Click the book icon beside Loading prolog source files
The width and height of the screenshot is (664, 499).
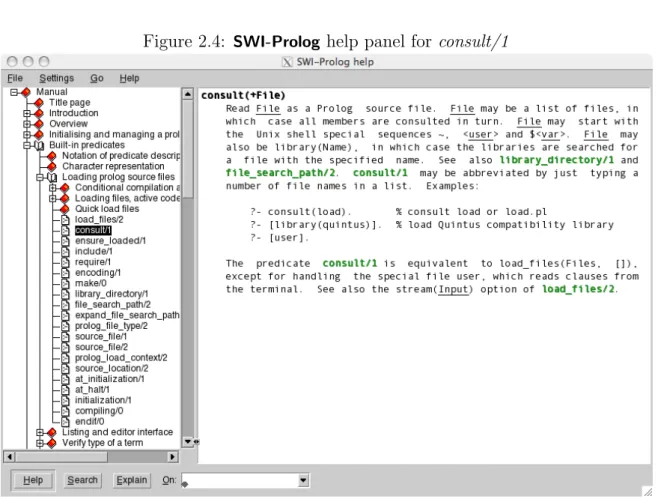point(52,177)
